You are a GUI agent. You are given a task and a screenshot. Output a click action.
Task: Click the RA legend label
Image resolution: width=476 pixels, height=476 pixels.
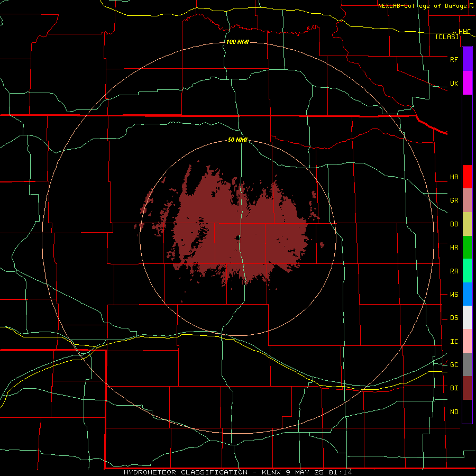point(454,271)
